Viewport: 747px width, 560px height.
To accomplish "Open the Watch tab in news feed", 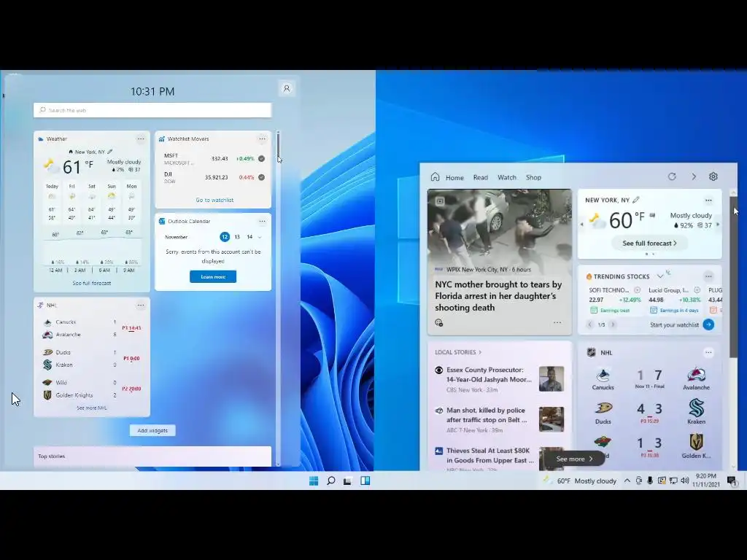I will (x=507, y=177).
